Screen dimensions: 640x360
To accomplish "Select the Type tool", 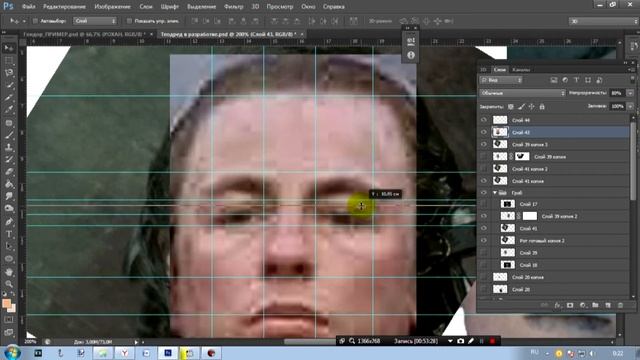I will point(9,234).
